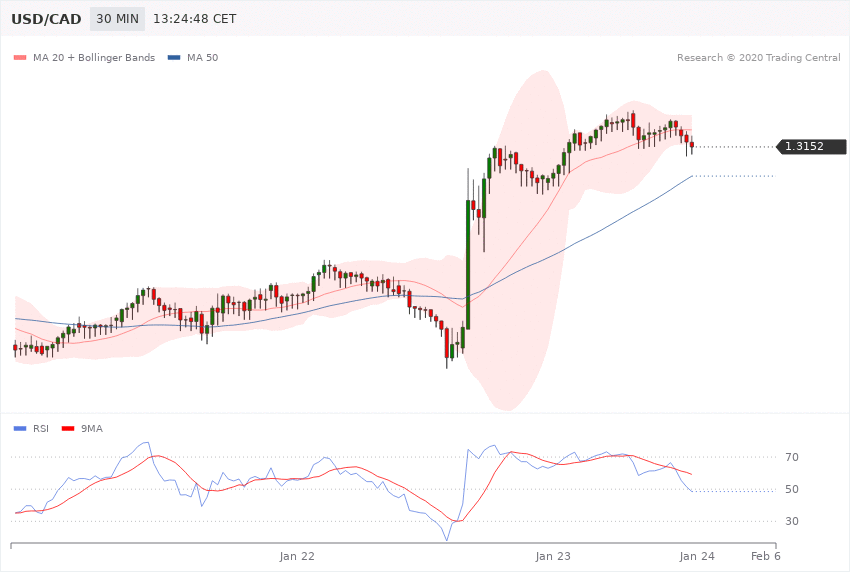
Task: Click the 13:24:48 CET timestamp
Action: (195, 19)
